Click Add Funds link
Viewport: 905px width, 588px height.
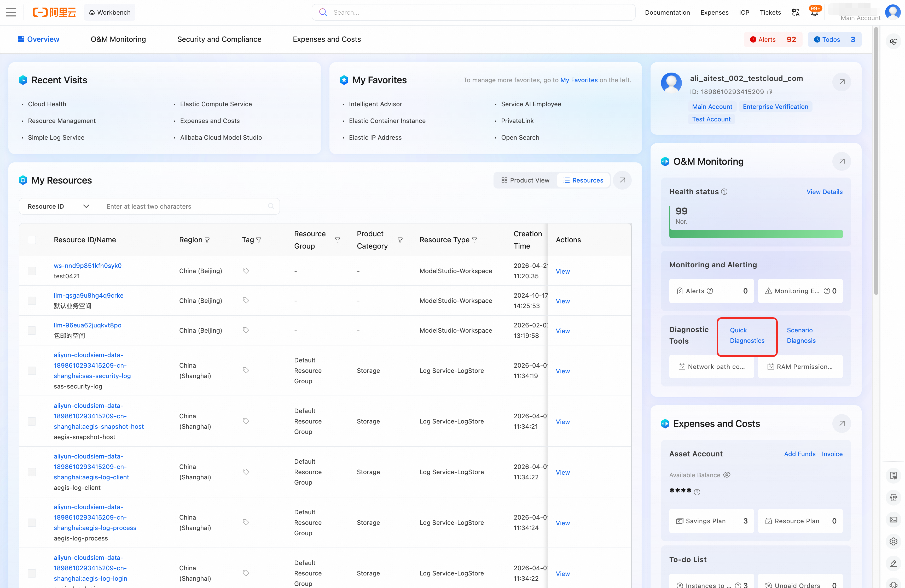click(x=800, y=454)
